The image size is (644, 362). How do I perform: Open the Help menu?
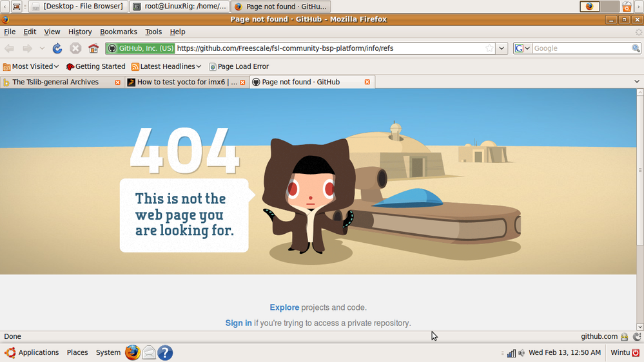(x=177, y=32)
